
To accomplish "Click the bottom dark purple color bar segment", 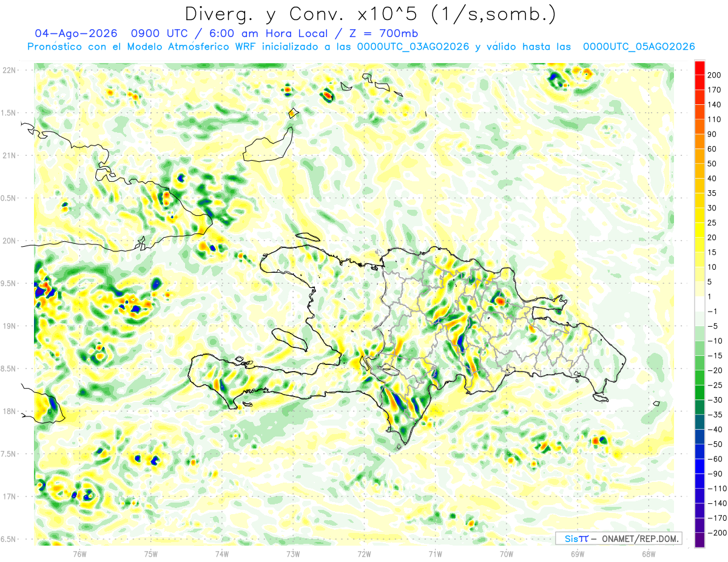I will (x=699, y=540).
